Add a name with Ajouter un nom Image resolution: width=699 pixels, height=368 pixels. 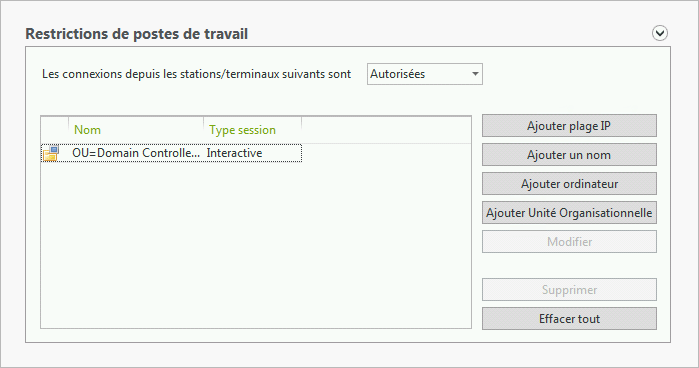[x=569, y=155]
